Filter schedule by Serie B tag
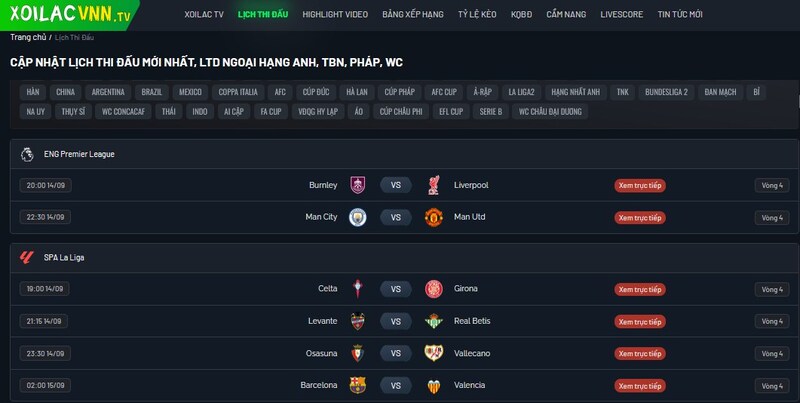Viewport: 800px width, 403px height. pos(490,111)
